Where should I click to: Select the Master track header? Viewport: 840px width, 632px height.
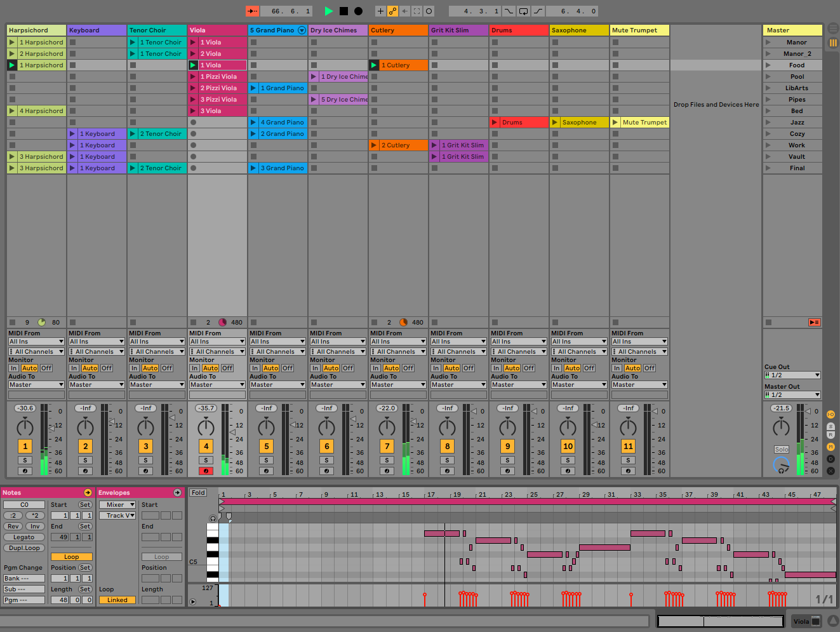[x=792, y=30]
